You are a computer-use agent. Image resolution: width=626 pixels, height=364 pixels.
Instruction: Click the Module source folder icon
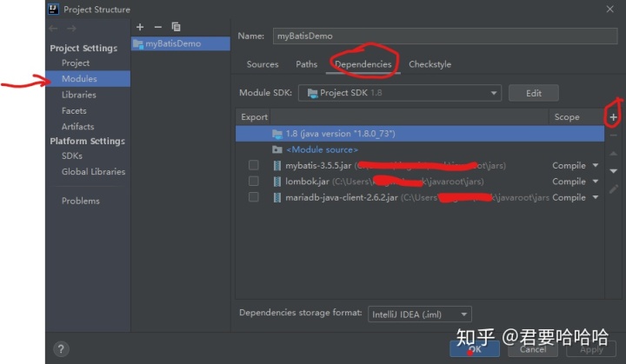[x=277, y=149]
